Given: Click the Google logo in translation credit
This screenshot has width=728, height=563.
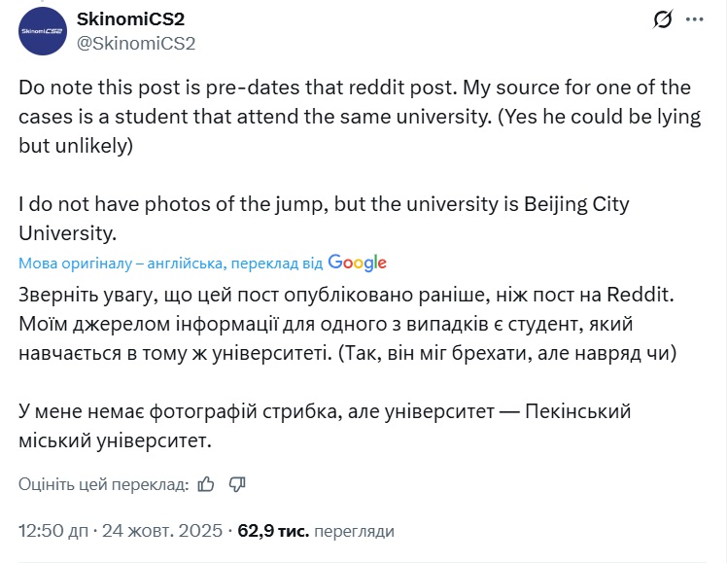Looking at the screenshot, I should coord(357,263).
